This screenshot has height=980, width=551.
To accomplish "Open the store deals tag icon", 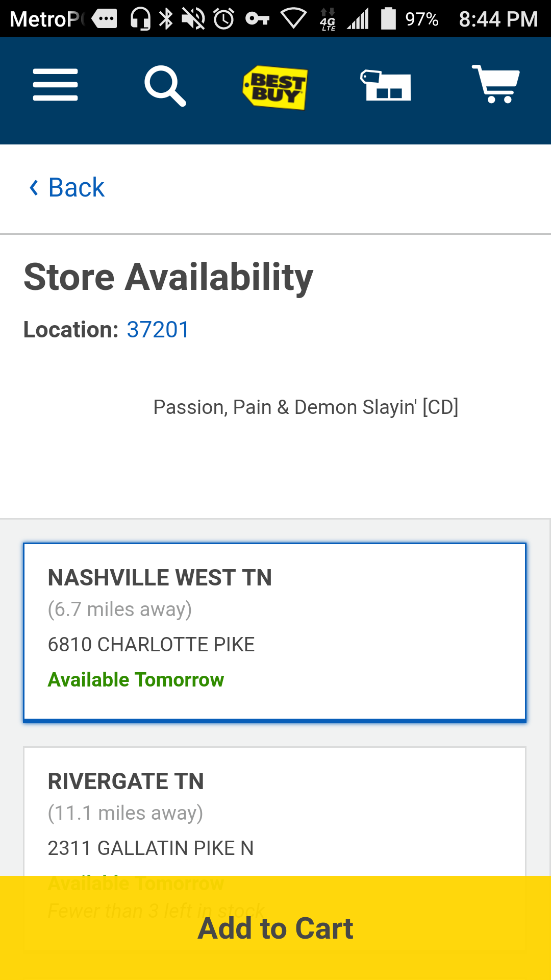I will click(x=386, y=85).
